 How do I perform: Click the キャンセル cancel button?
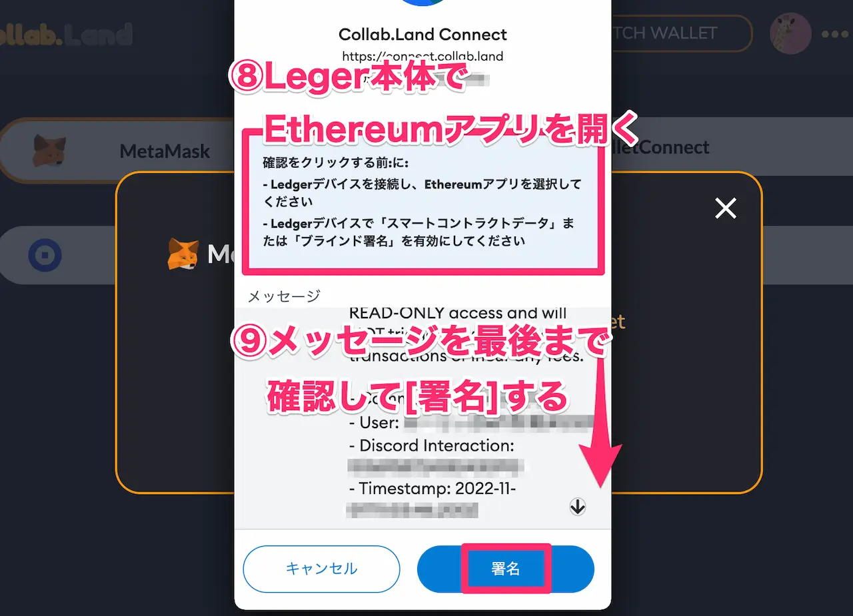(321, 569)
